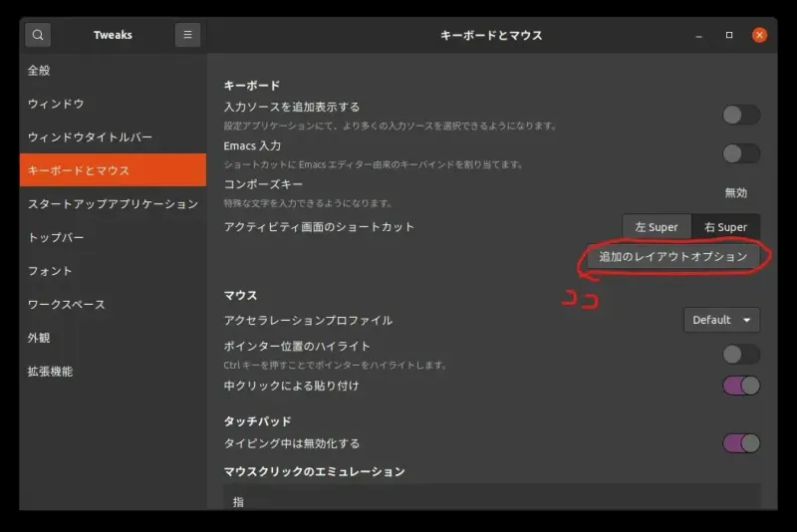Disable 中クリックによる貼り付け switch
Image resolution: width=797 pixels, height=532 pixels.
tap(741, 386)
